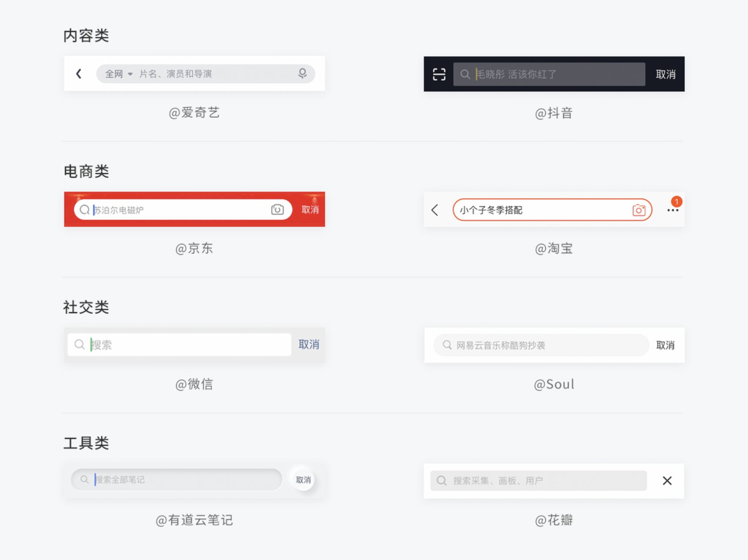Click the iQiyi back arrow
This screenshot has height=560, width=748.
pos(79,74)
